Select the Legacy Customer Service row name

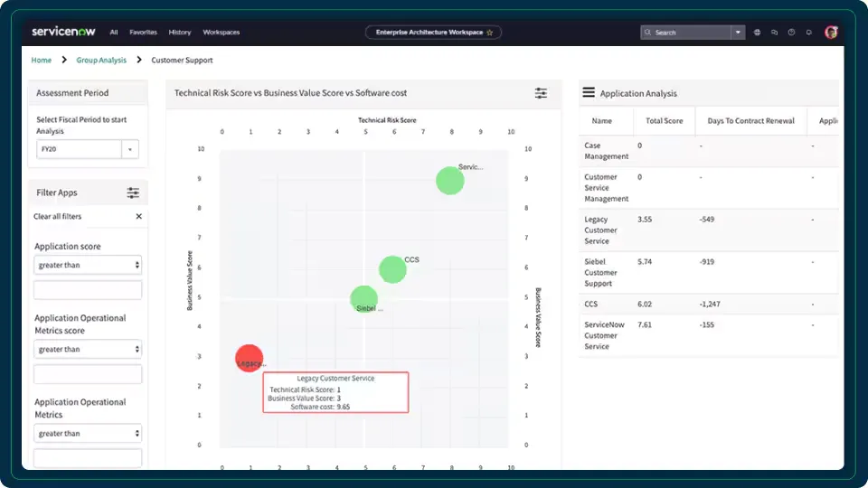click(600, 230)
